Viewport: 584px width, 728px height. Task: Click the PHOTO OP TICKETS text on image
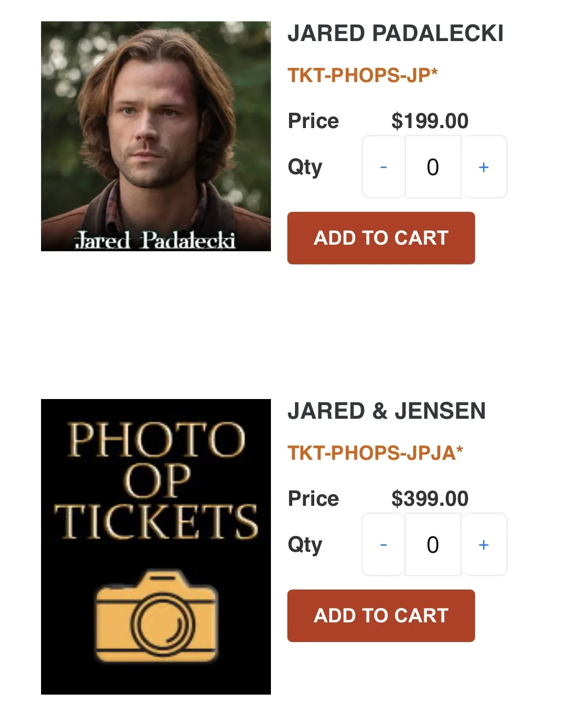point(156,480)
